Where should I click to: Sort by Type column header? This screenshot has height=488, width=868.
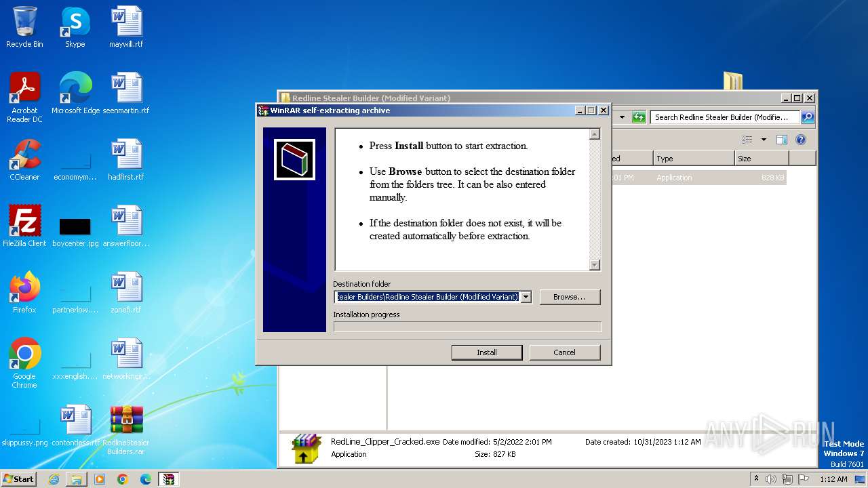[694, 159]
